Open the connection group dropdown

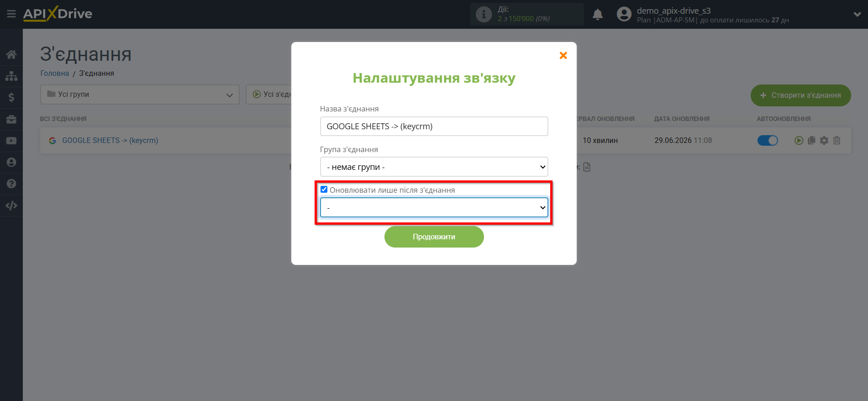434,167
